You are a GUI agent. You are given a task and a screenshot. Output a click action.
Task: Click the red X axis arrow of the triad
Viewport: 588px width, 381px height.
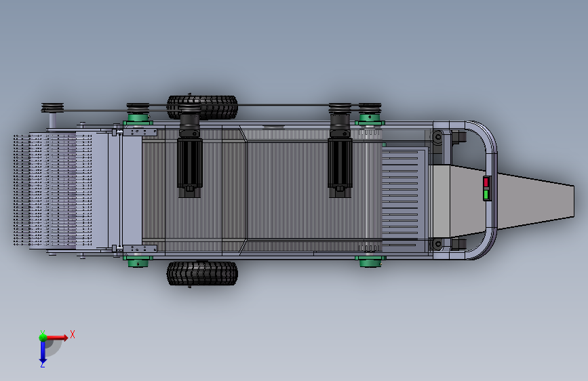tap(58, 338)
